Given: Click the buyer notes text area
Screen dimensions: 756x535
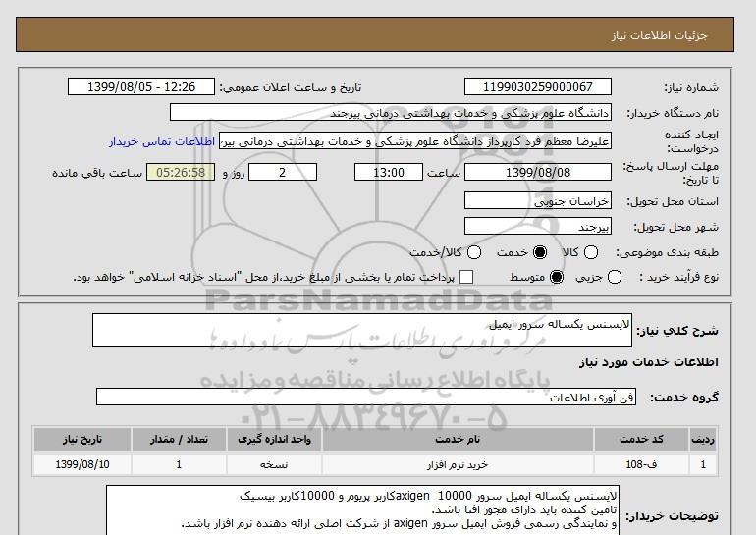Looking at the screenshot, I should (x=362, y=510).
